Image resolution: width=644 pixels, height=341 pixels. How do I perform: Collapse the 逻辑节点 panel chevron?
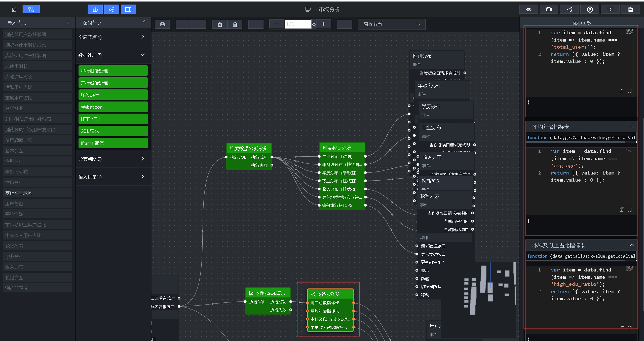[144, 22]
